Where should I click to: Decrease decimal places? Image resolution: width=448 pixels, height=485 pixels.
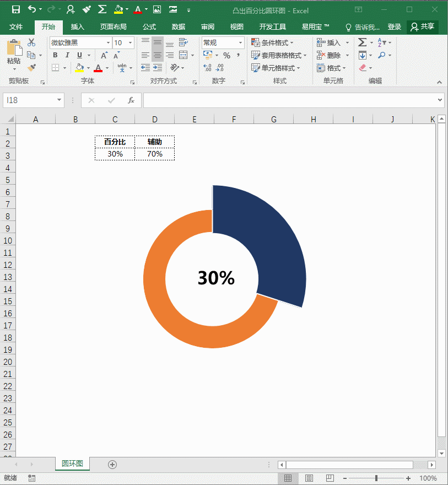coord(220,67)
